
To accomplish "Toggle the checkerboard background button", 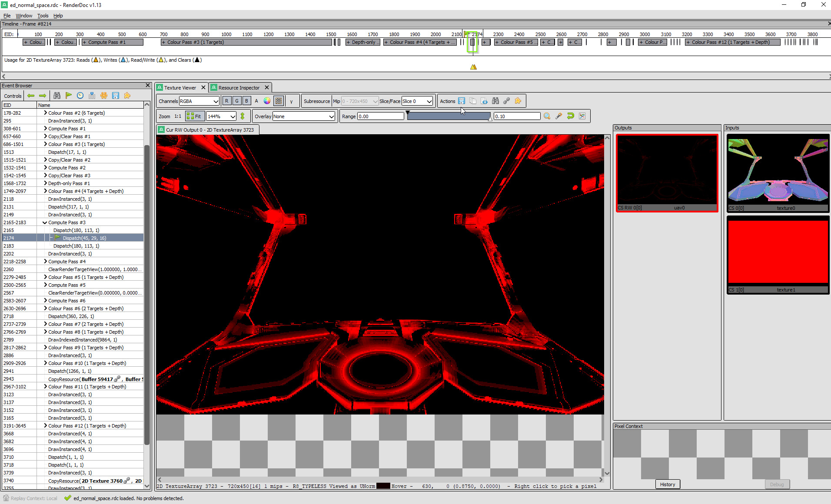I will pyautogui.click(x=279, y=101).
